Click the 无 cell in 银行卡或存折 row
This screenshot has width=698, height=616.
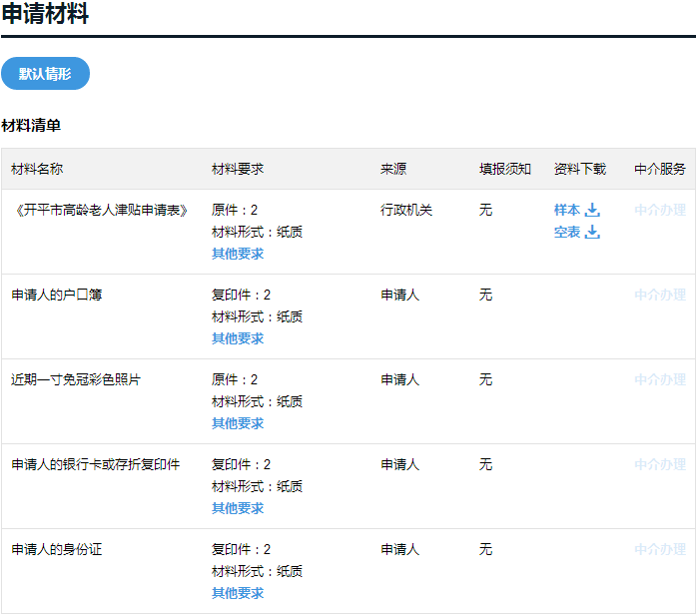pyautogui.click(x=485, y=464)
